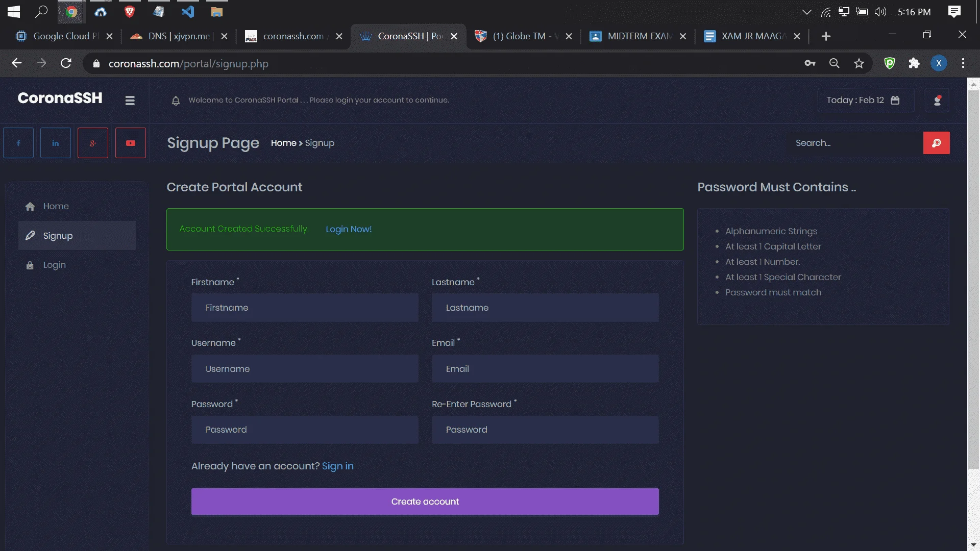Click the Login Now! link
Image resolution: width=980 pixels, height=551 pixels.
tap(349, 230)
